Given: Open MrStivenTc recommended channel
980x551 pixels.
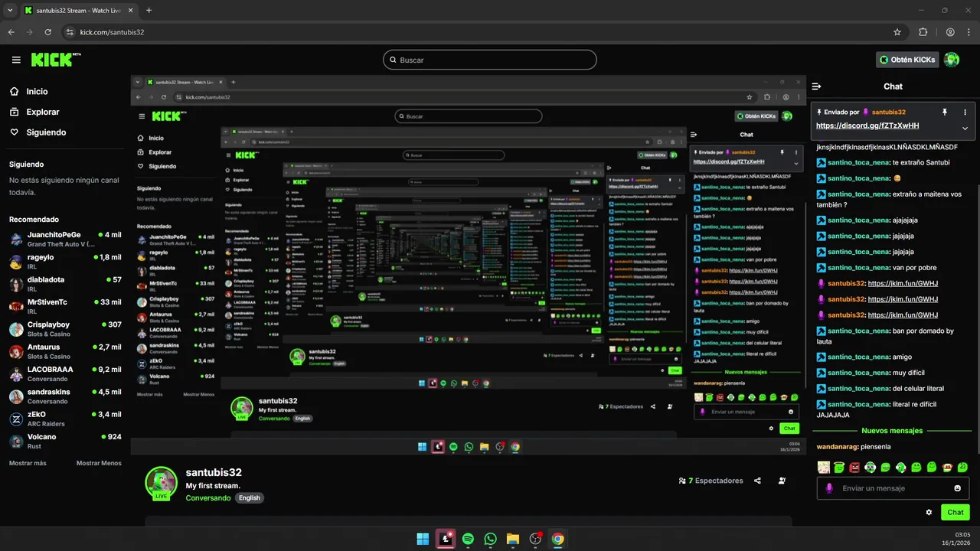Looking at the screenshot, I should click(x=65, y=306).
